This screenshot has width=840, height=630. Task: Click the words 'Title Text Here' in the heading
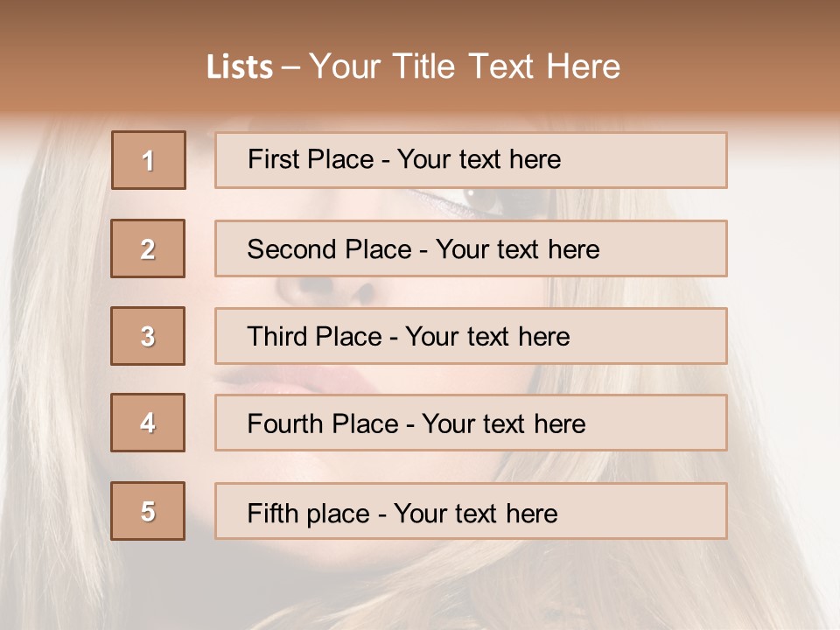507,66
